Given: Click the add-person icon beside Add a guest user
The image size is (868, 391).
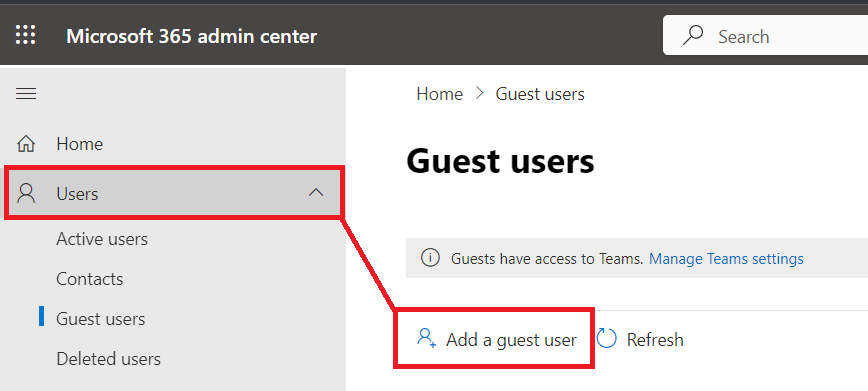Looking at the screenshot, I should click(426, 338).
